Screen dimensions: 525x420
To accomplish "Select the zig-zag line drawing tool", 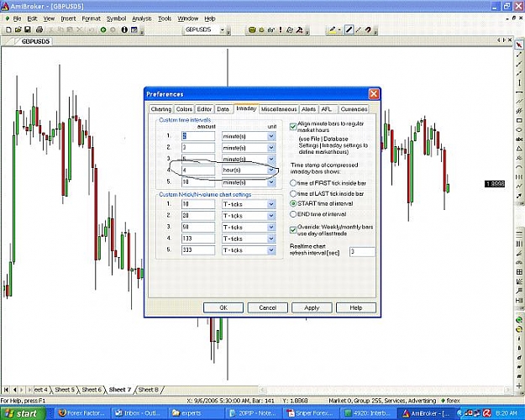I will pyautogui.click(x=519, y=186).
